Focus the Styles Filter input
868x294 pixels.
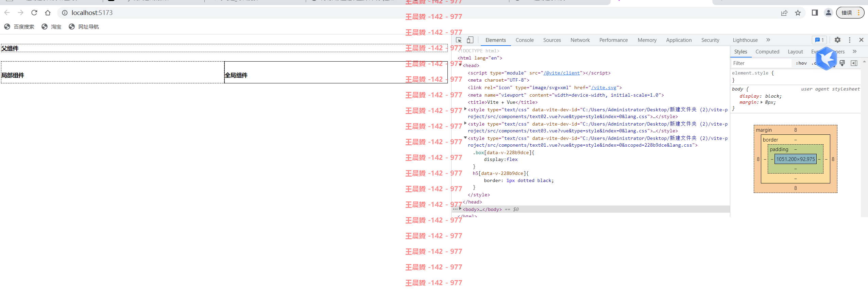point(761,63)
